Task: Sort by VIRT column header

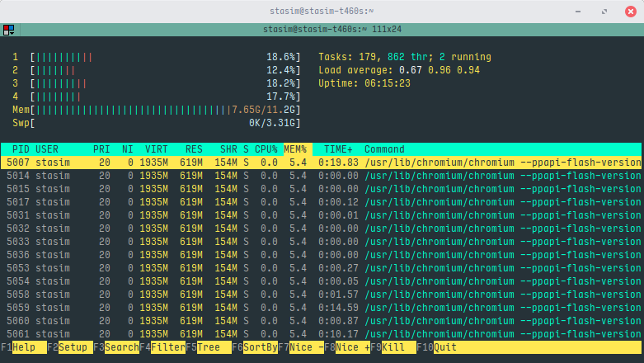Action: point(157,149)
